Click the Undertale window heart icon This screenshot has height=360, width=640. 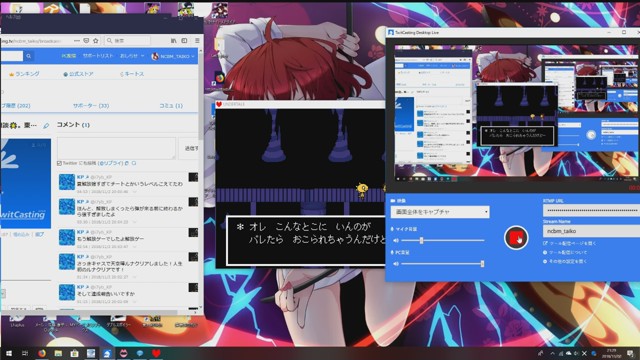[x=219, y=104]
